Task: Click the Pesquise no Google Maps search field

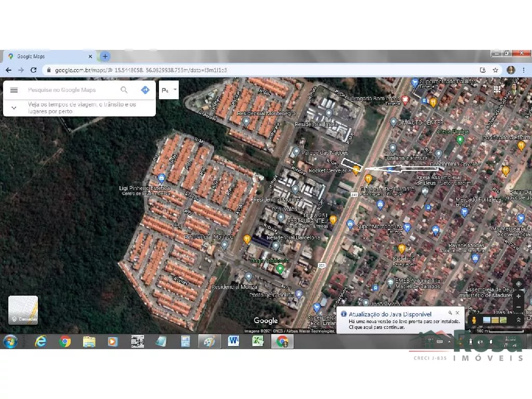Action: (70, 90)
